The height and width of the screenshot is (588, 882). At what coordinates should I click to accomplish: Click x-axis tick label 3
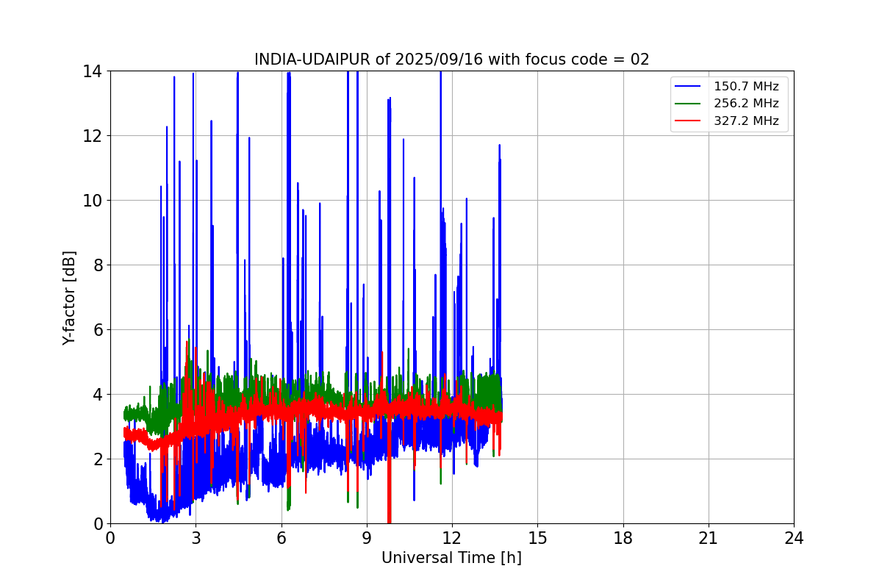(x=196, y=538)
